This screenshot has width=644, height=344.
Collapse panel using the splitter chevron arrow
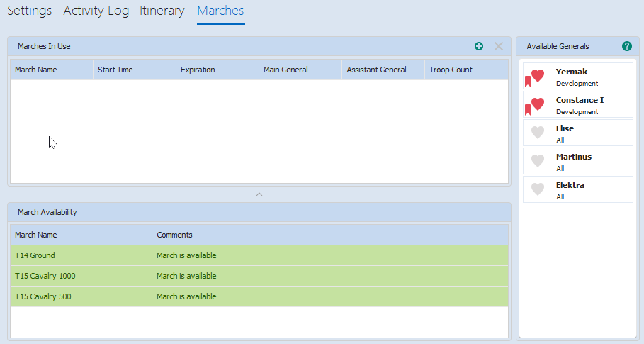pyautogui.click(x=259, y=194)
